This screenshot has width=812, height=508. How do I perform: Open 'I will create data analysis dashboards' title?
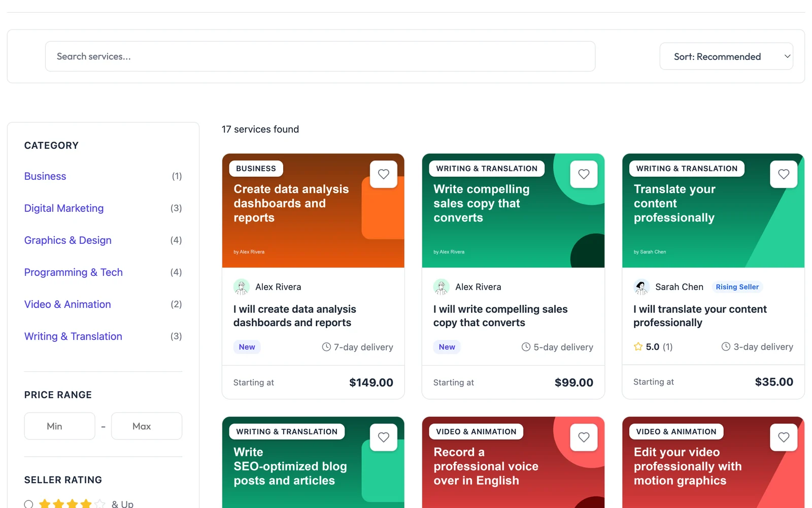click(295, 316)
